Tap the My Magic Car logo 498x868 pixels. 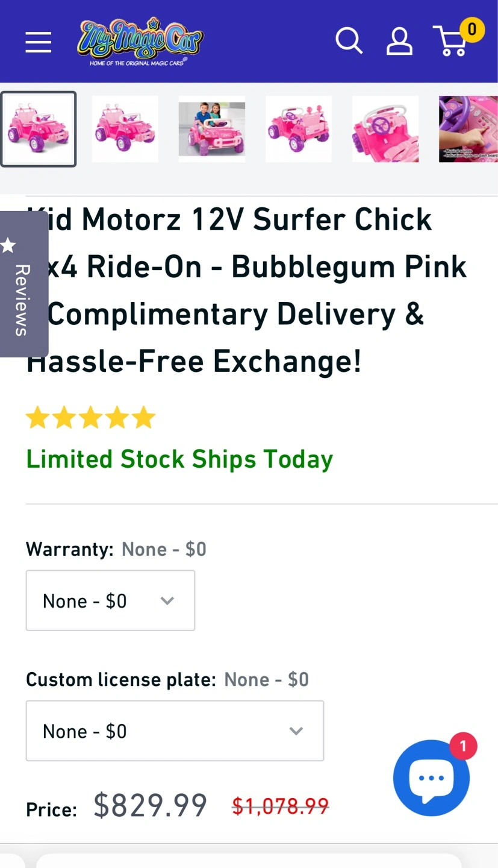pos(140,41)
